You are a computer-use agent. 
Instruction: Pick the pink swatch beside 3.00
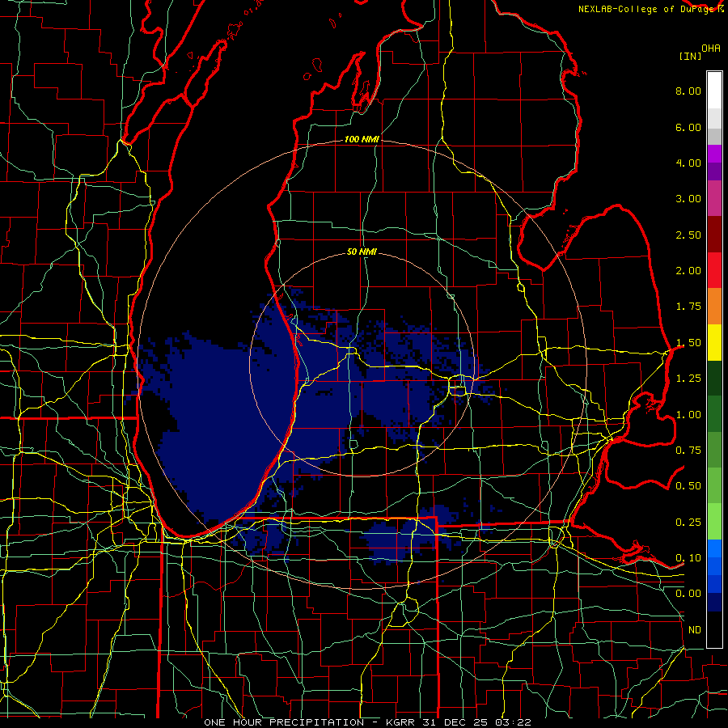point(714,198)
